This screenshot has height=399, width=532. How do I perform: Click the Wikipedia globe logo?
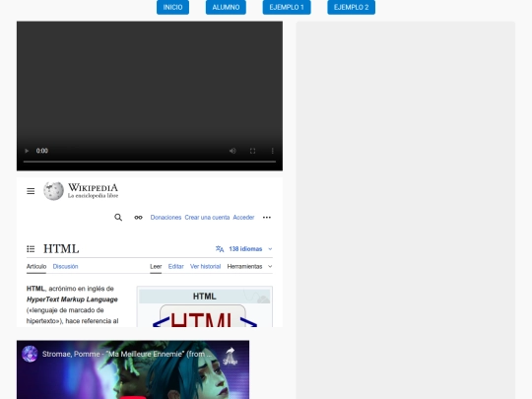53,191
